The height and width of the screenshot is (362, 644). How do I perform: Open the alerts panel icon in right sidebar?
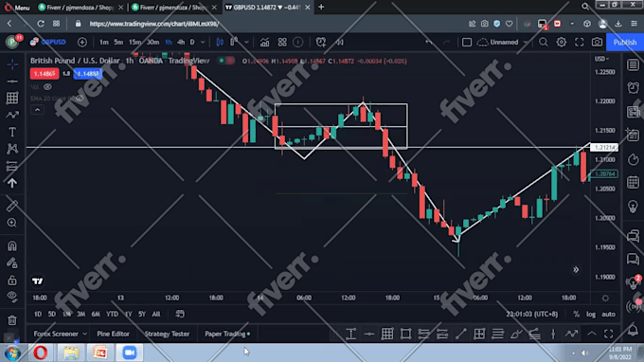[x=633, y=87]
